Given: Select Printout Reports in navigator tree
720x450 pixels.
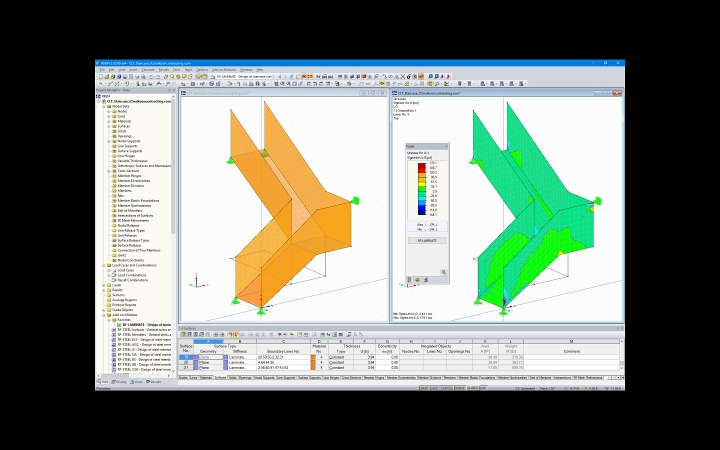Looking at the screenshot, I should (124, 304).
